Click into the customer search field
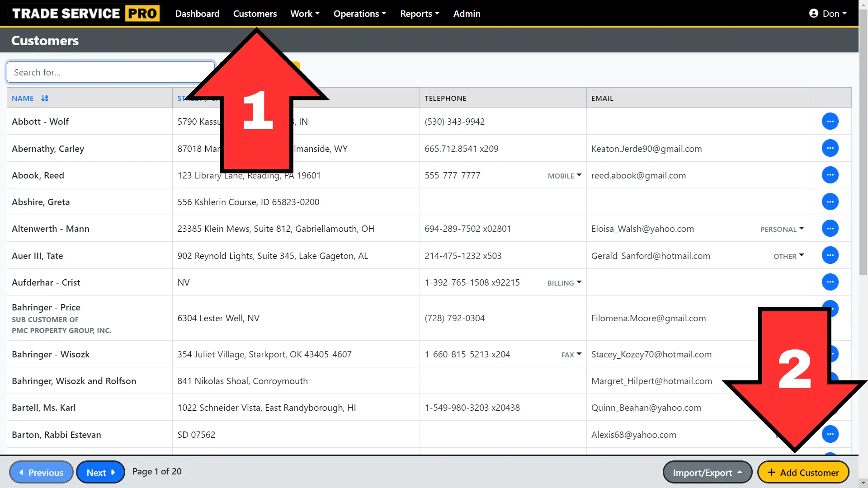 point(111,72)
